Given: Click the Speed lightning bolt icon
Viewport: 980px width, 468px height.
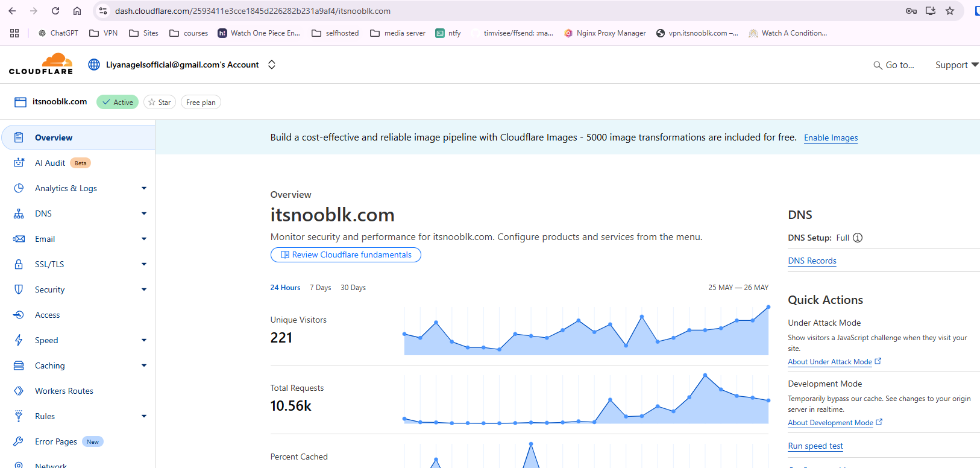Looking at the screenshot, I should click(x=19, y=340).
